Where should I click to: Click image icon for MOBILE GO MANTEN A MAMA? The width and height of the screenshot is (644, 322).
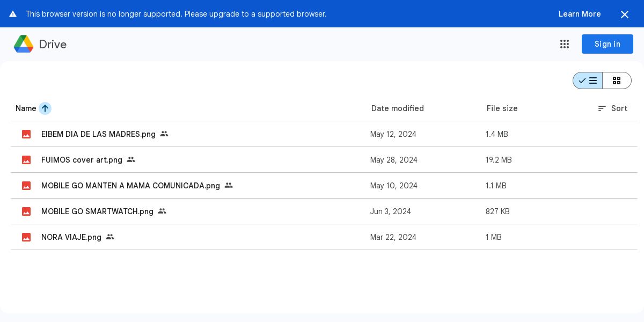pos(26,186)
